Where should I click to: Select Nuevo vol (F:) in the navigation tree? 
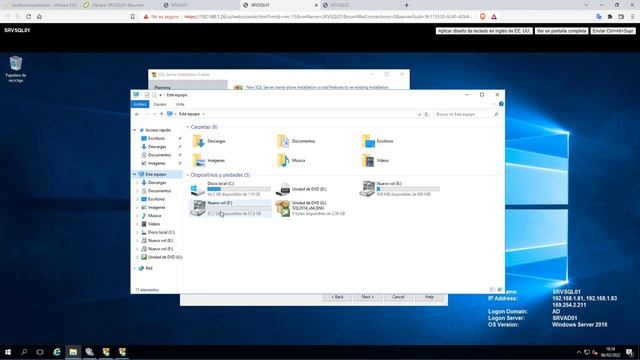[160, 249]
